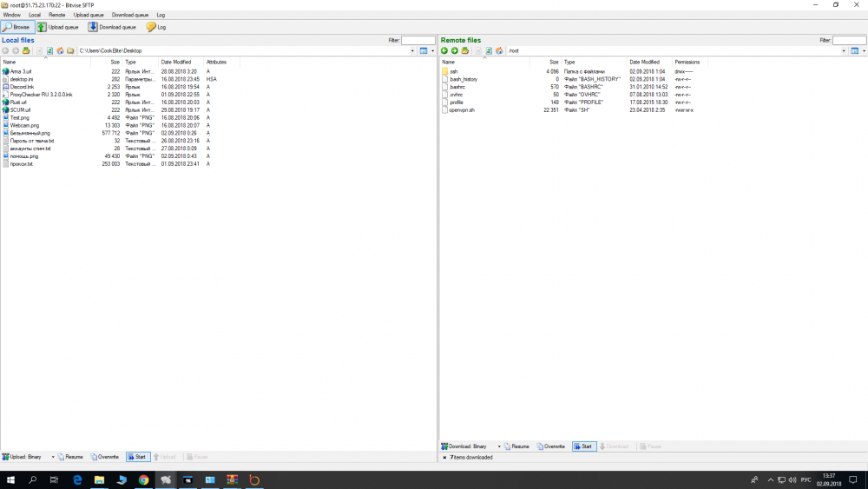
Task: Open the Upload queue toolbar view
Action: click(60, 27)
